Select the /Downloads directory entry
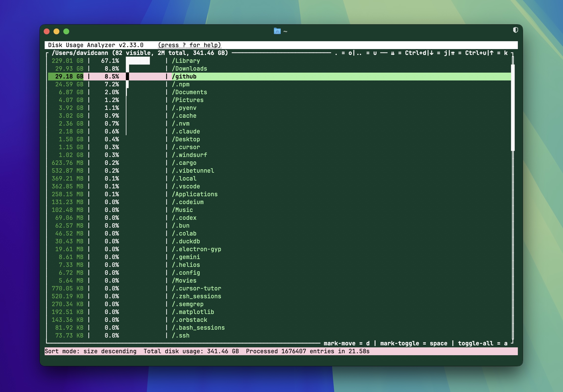 click(189, 69)
